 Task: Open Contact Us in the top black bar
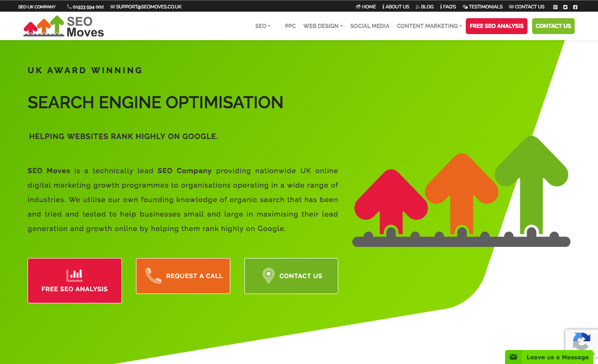tap(527, 7)
